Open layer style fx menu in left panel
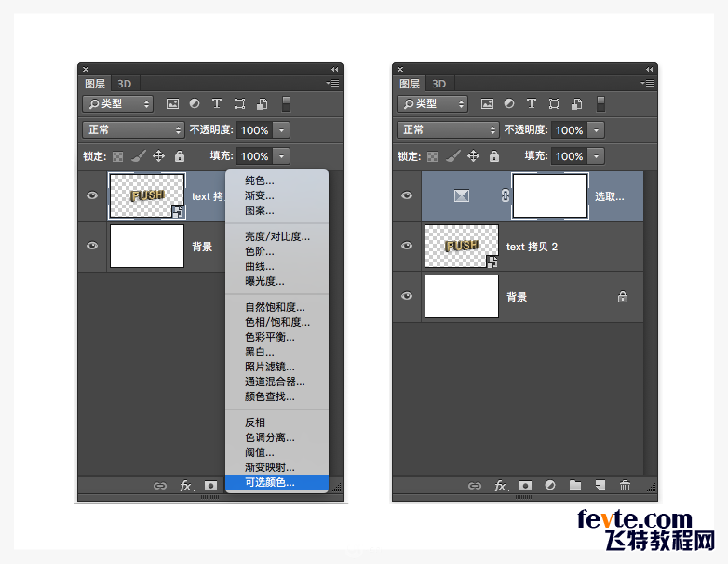This screenshot has width=728, height=564. [187, 486]
